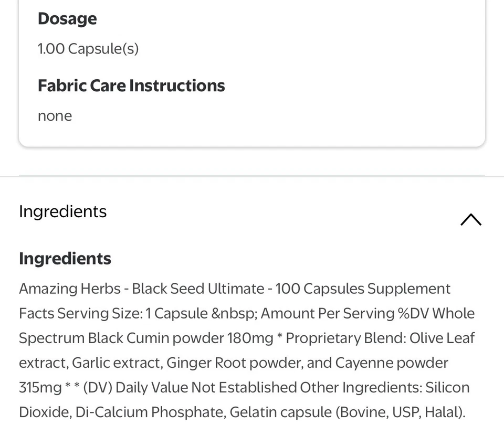504x425 pixels.
Task: Click the Dosage heading
Action: pyautogui.click(x=67, y=19)
